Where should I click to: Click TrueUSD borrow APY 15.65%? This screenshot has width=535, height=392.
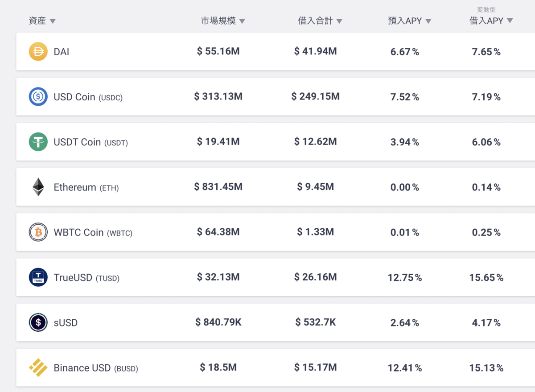(x=486, y=277)
